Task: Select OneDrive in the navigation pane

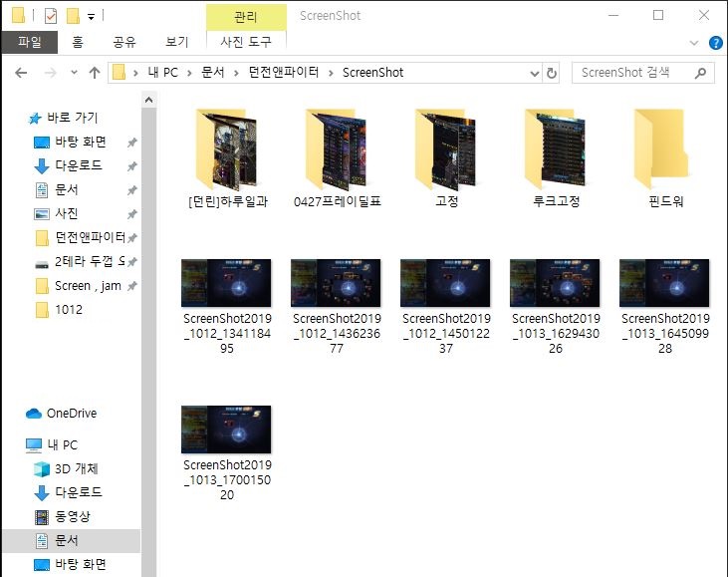Action: (62, 413)
